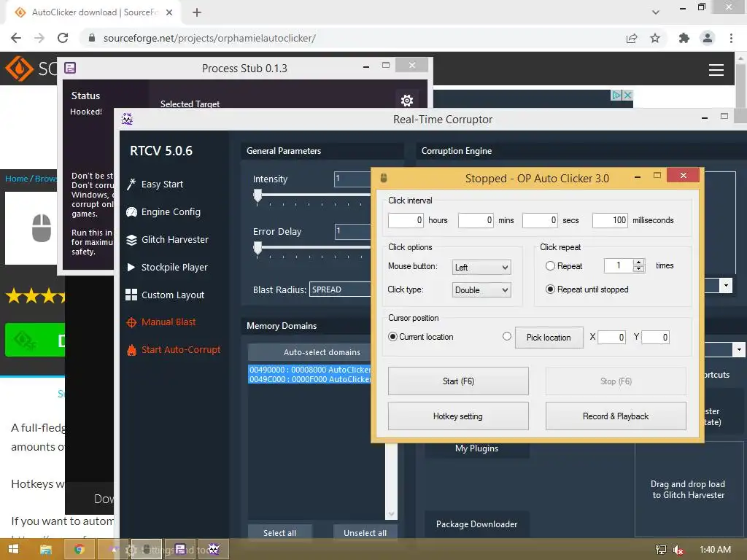Switch to Chrome from the taskbar

click(x=80, y=550)
